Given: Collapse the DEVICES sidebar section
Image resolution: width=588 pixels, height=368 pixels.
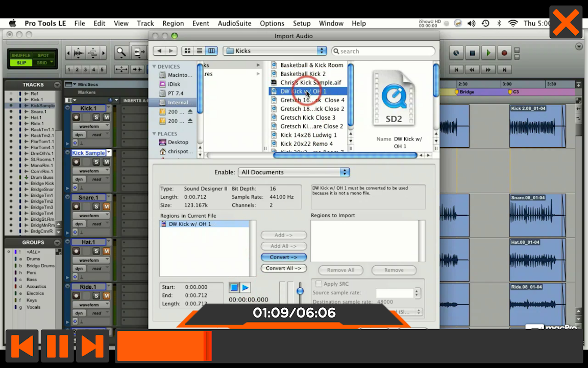Looking at the screenshot, I should (x=155, y=66).
